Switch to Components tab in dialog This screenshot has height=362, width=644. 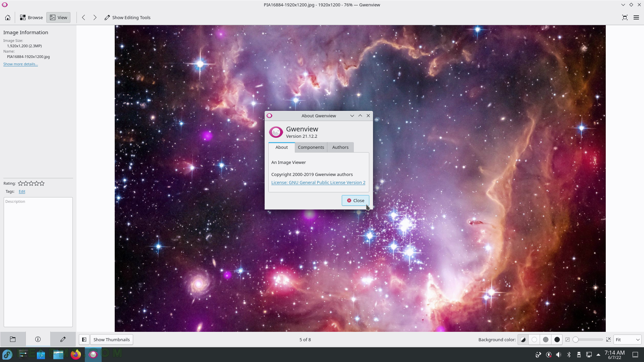point(311,147)
